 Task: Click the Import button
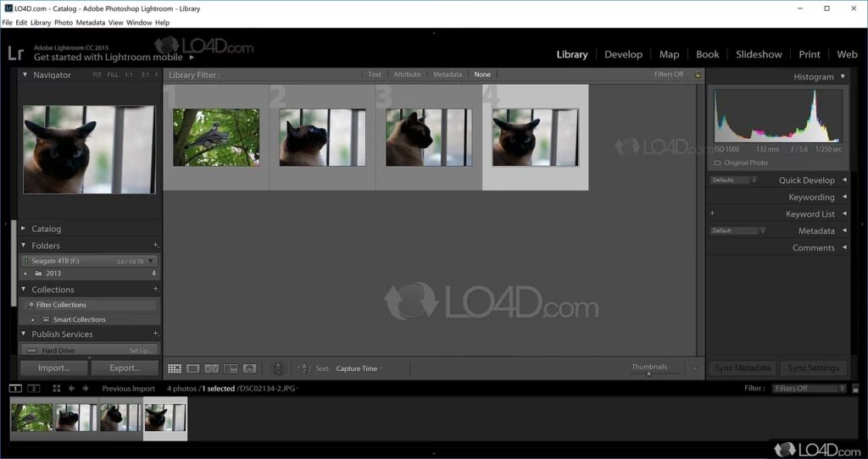tap(54, 368)
